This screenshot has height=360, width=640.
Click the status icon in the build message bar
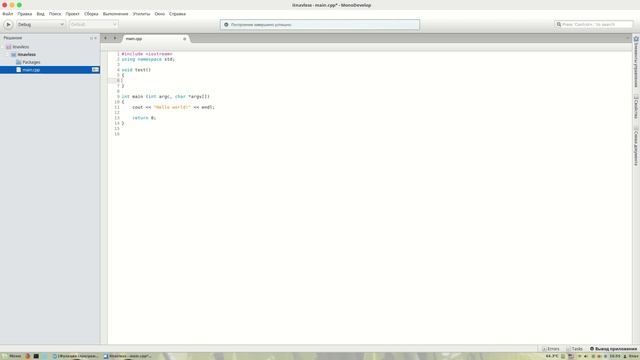(x=226, y=24)
